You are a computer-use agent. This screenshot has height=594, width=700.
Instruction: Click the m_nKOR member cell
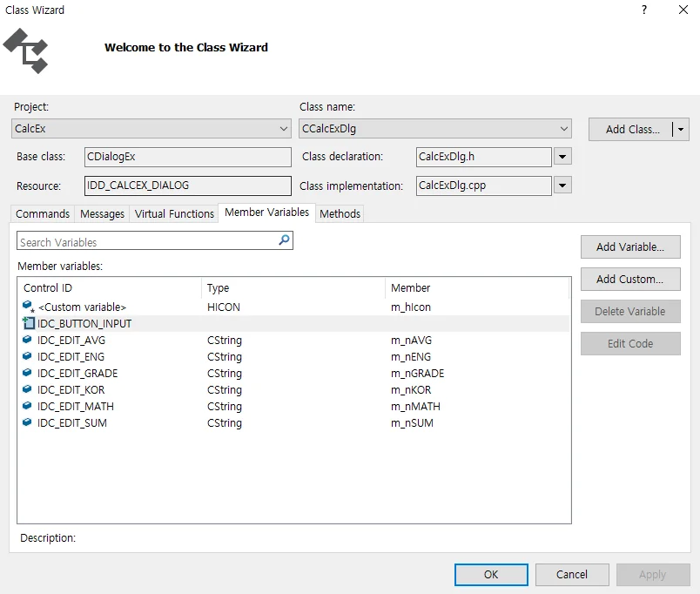tap(411, 389)
